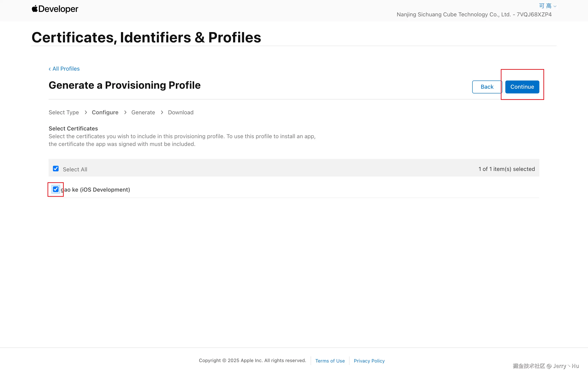Click the Select Type breadcrumb step
588x378 pixels.
point(64,112)
